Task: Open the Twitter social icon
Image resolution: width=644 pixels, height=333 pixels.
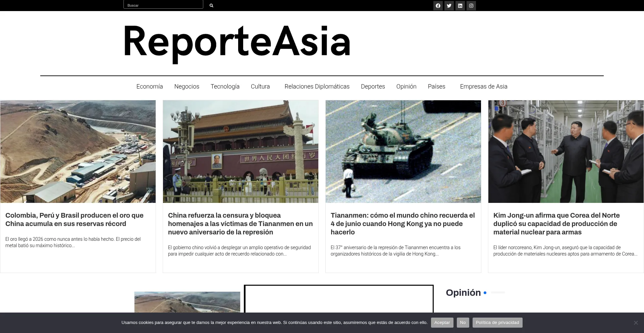Action: click(x=449, y=6)
